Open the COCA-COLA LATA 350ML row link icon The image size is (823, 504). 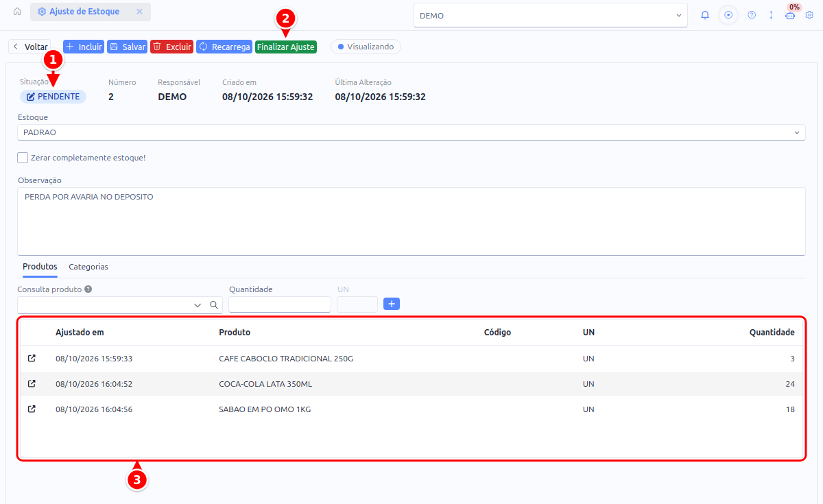click(32, 383)
